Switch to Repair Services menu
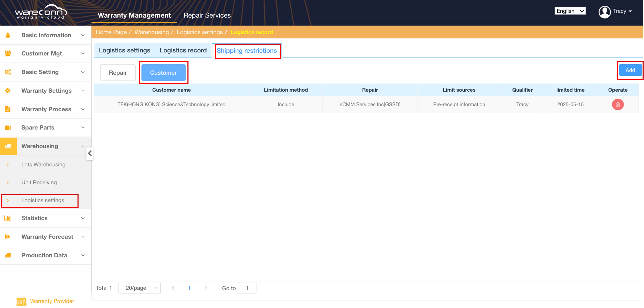This screenshot has height=308, width=644. (207, 15)
